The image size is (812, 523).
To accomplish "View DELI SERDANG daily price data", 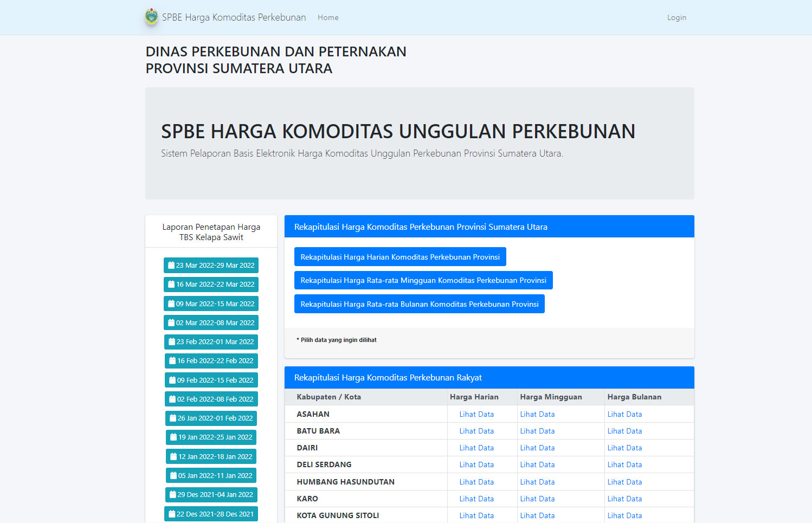I will point(476,464).
